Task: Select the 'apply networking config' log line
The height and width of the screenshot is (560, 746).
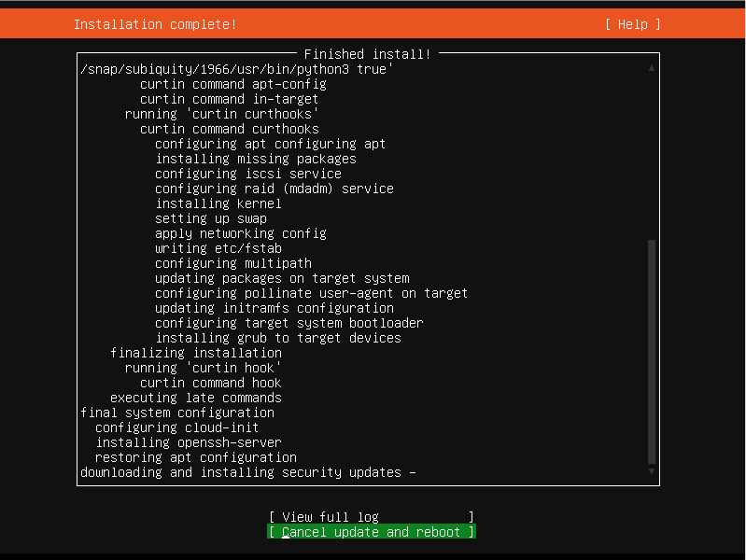Action: [240, 233]
